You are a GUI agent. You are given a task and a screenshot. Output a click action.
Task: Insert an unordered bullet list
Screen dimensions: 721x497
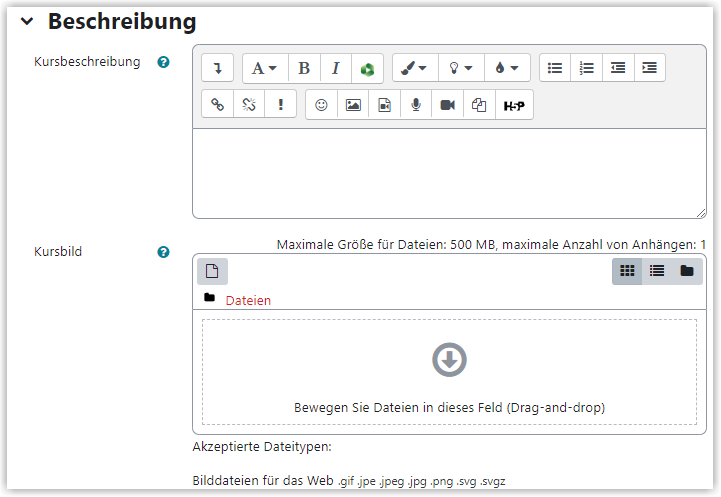[555, 68]
